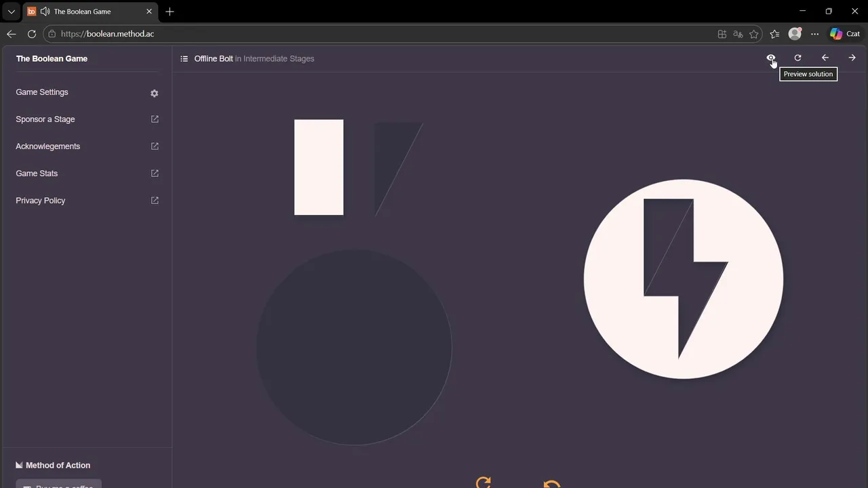
Task: View site information icon in address bar
Action: pos(52,34)
